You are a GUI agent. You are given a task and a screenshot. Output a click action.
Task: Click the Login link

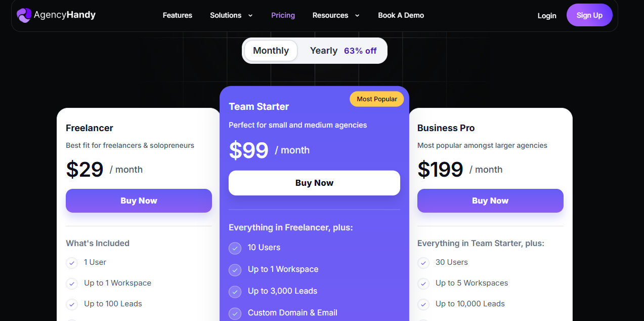(546, 16)
